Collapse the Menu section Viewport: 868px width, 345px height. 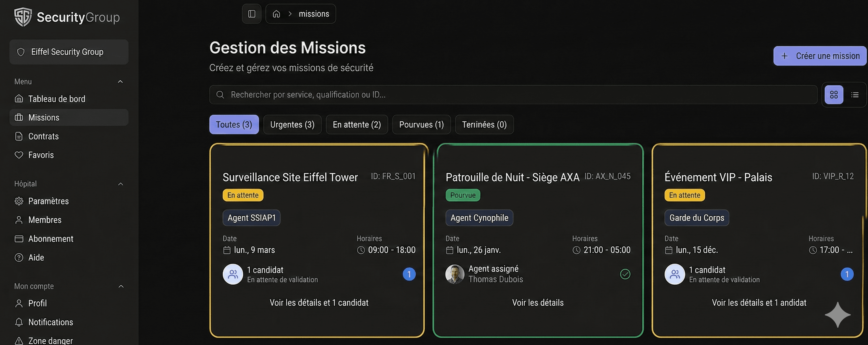(x=120, y=81)
